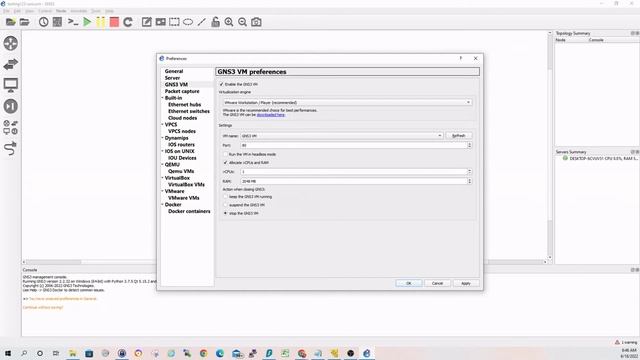The image size is (640, 360).
Task: Toggle Enable the GNS3 VM checkbox
Action: click(222, 84)
